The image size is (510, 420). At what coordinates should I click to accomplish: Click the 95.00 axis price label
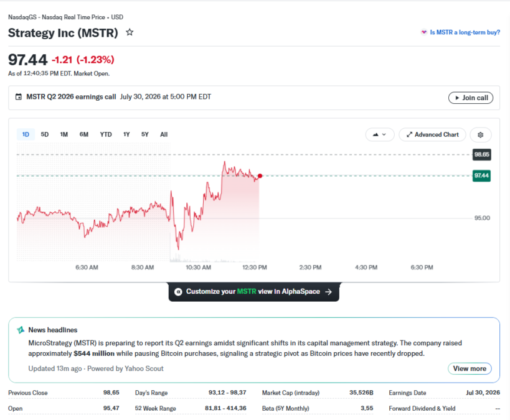pyautogui.click(x=482, y=218)
